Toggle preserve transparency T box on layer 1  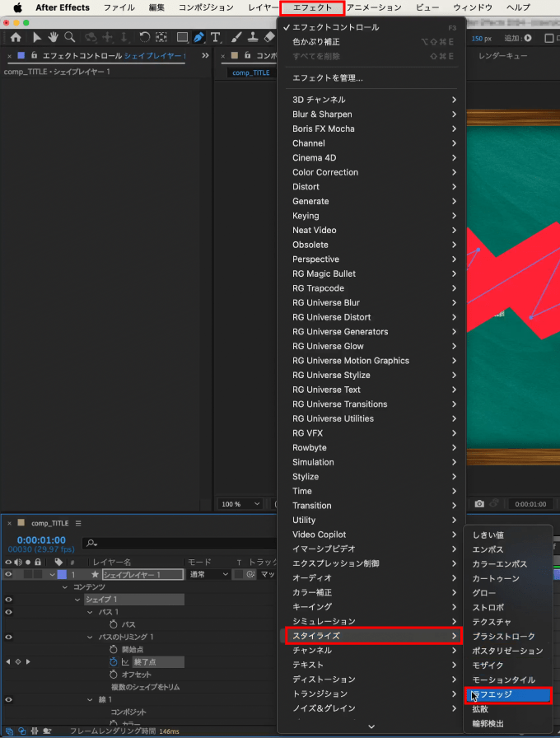point(239,574)
